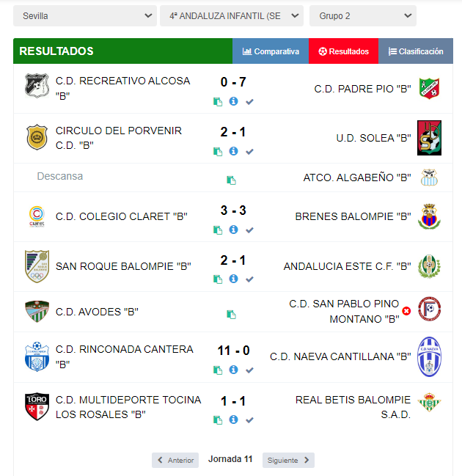Viewport: 462px width, 476px height.
Task: Expand the 4ª Andaluza Infantil competition dropdown
Action: click(232, 16)
